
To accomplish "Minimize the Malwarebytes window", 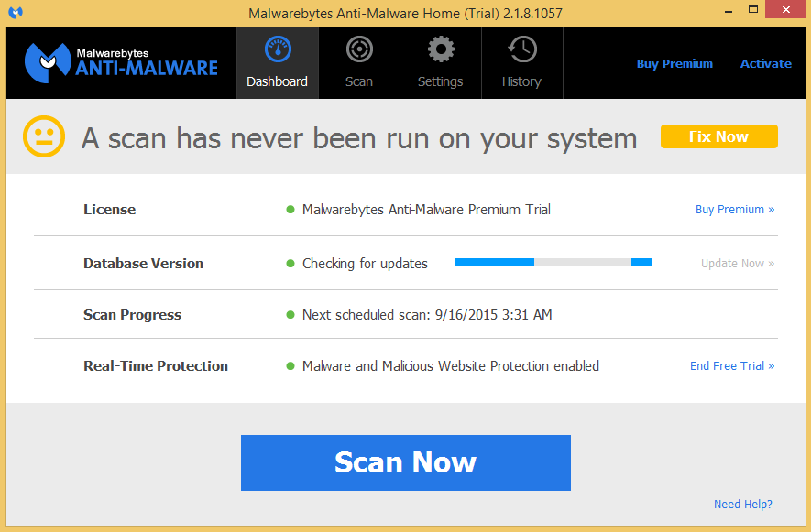I will click(729, 10).
